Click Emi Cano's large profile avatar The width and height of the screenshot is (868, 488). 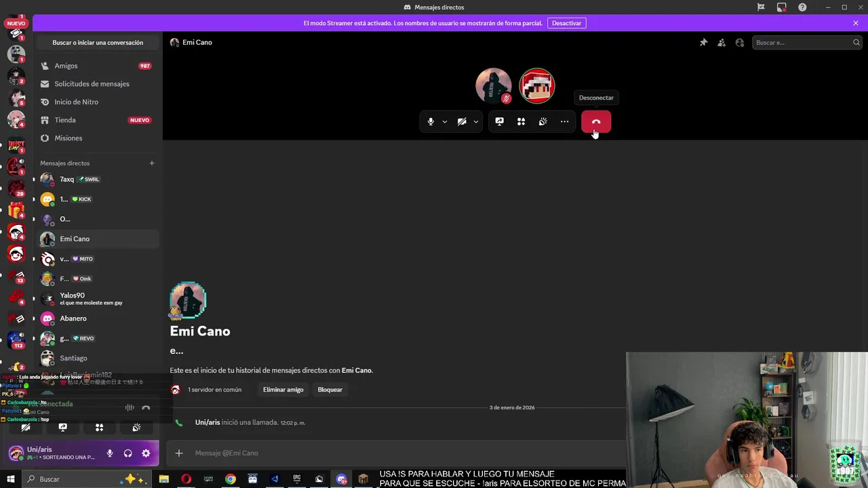(188, 300)
